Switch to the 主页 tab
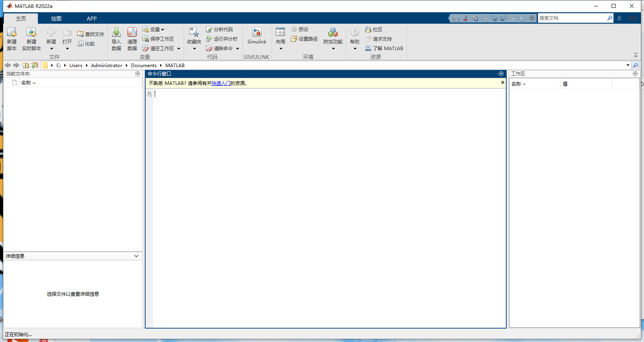 21,19
